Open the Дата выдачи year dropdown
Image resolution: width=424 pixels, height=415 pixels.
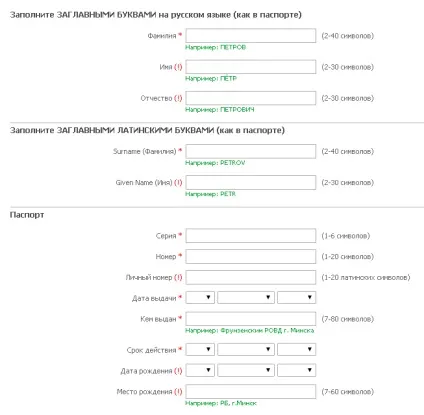point(296,297)
